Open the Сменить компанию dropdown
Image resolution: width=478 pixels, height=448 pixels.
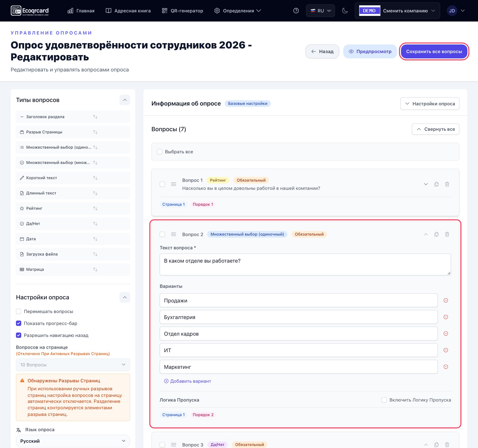tap(397, 11)
